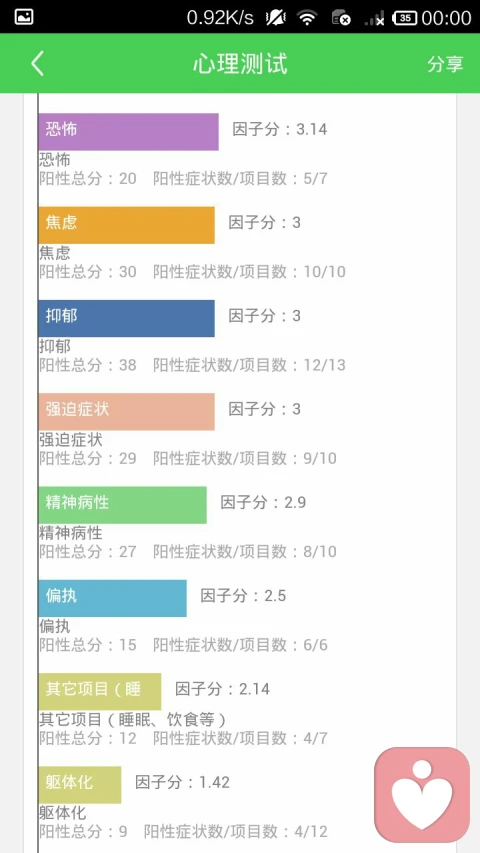Image resolution: width=480 pixels, height=853 pixels.
Task: Tap the battery indicator icon
Action: coord(405,17)
